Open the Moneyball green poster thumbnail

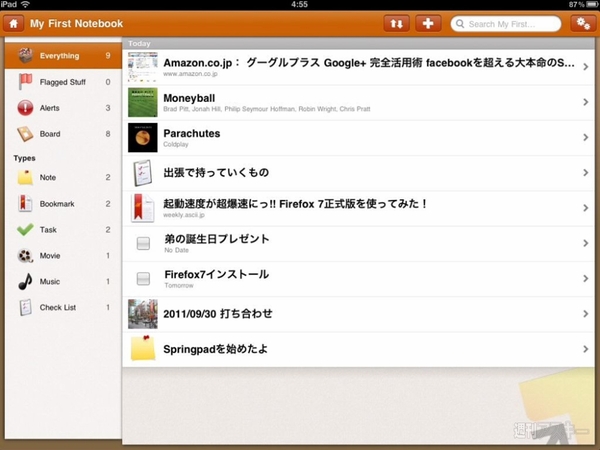coord(143,102)
